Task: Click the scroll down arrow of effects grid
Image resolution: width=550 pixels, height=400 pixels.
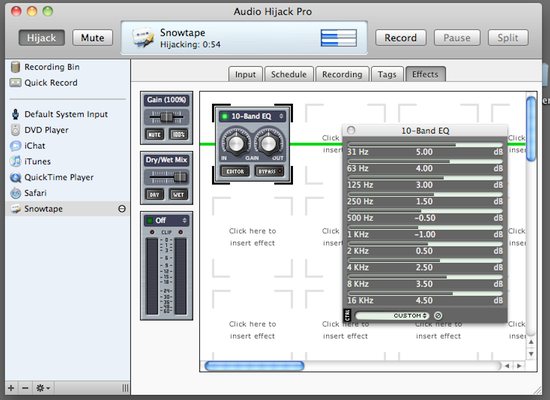Action: [x=531, y=354]
